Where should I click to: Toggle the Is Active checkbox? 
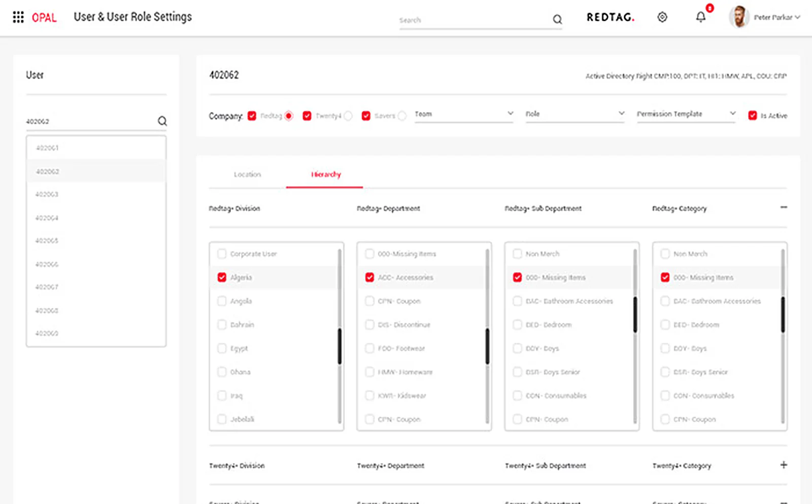coord(753,116)
